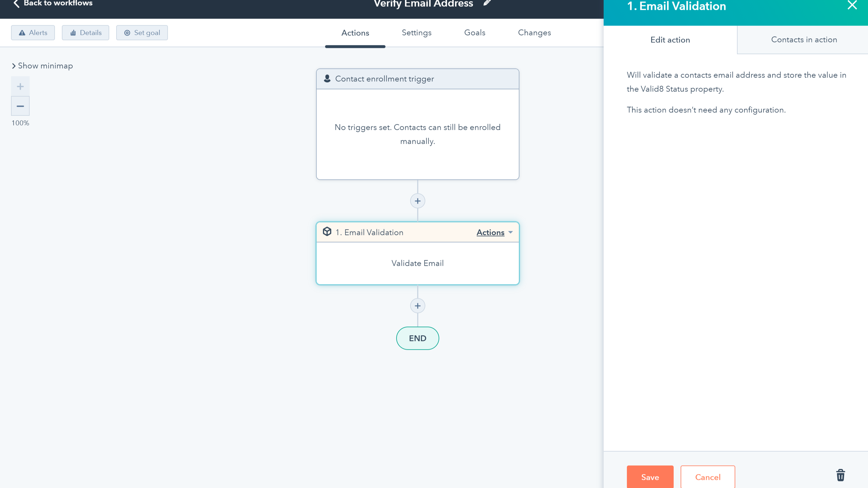Click the pencil icon to rename workflow
This screenshot has height=488, width=868.
(487, 3)
